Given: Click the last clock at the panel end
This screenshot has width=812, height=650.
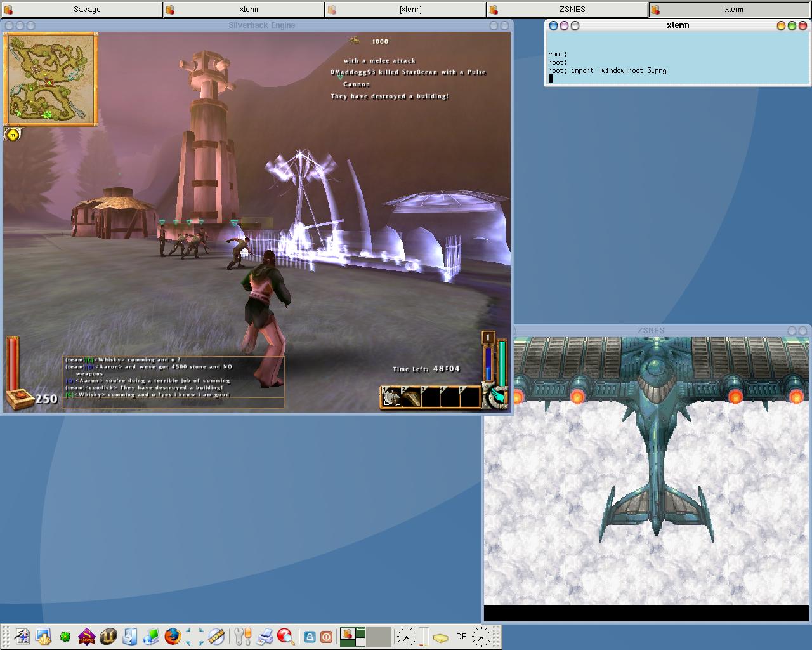Looking at the screenshot, I should (x=481, y=637).
